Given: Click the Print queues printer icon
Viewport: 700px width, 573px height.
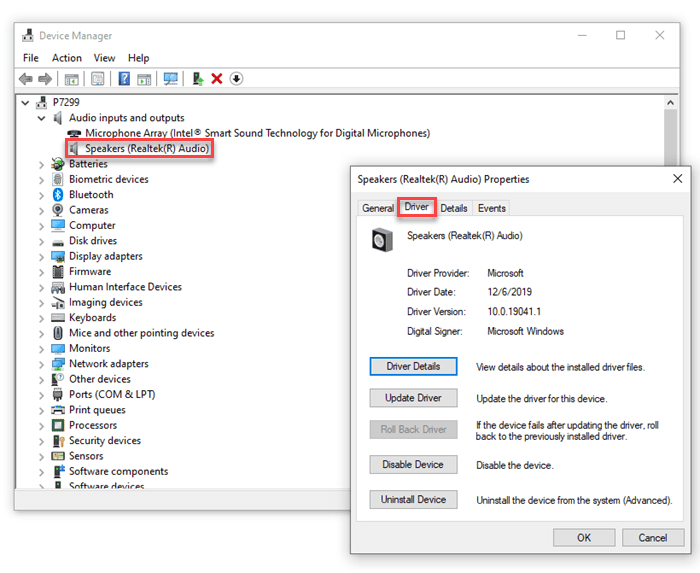Looking at the screenshot, I should [x=58, y=410].
